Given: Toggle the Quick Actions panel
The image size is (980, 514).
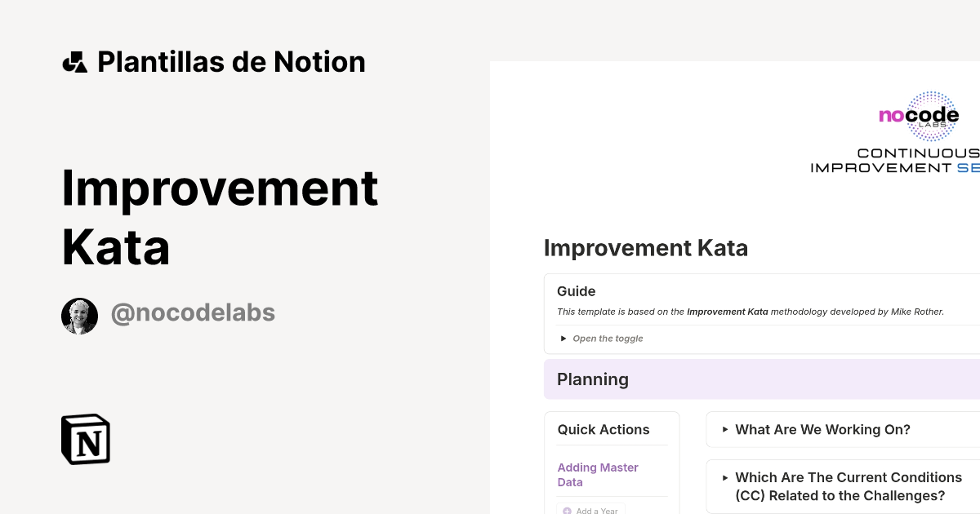Looking at the screenshot, I should point(603,430).
